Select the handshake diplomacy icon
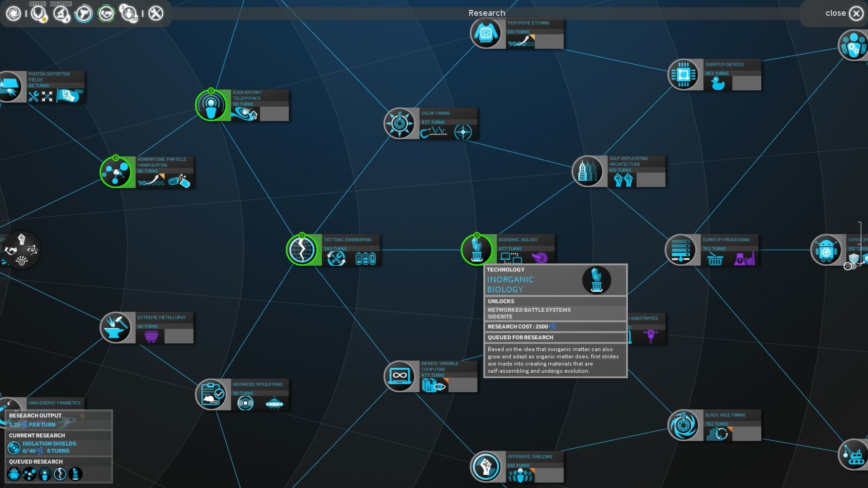 [x=106, y=13]
